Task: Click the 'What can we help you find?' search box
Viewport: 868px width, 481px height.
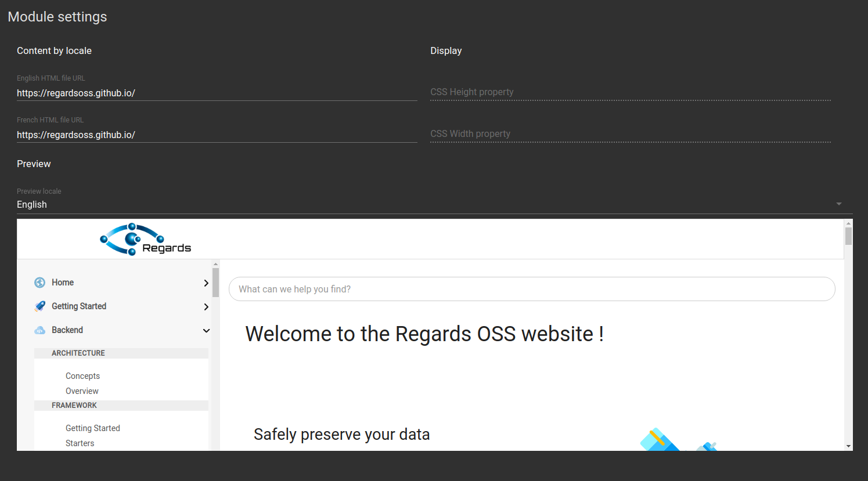Action: click(532, 289)
